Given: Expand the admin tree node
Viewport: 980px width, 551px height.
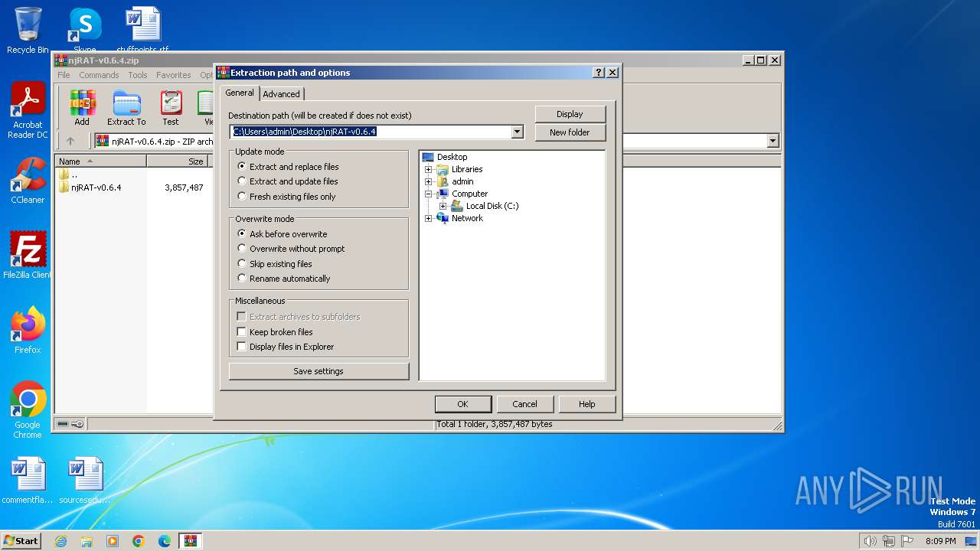Looking at the screenshot, I should click(x=429, y=181).
